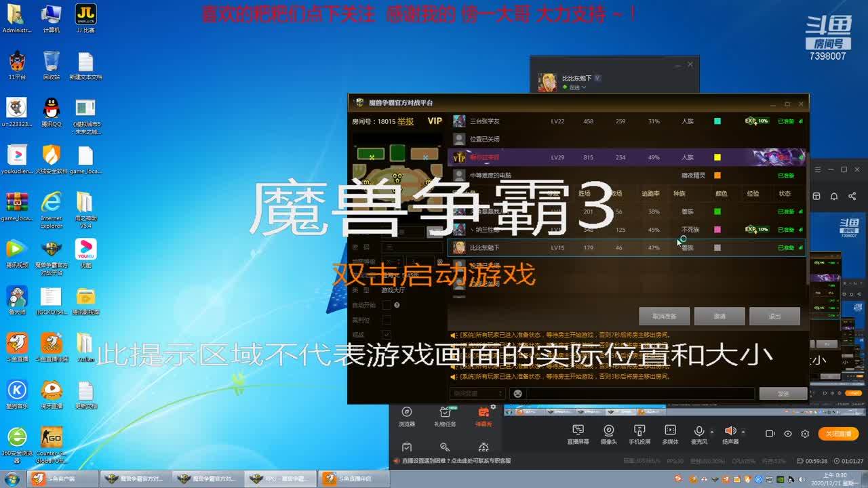Open the Counter-Strike Global Offensive shortcut

(x=52, y=445)
